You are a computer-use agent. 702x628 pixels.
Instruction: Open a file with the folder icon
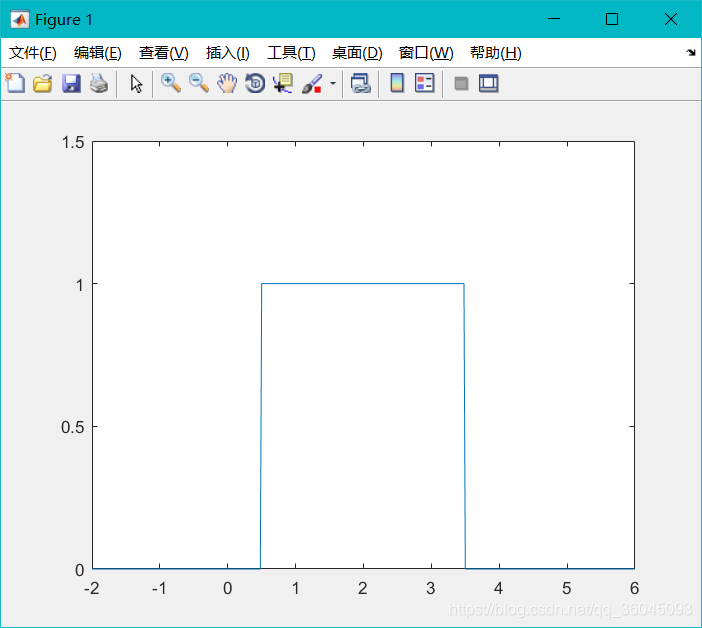pyautogui.click(x=42, y=84)
